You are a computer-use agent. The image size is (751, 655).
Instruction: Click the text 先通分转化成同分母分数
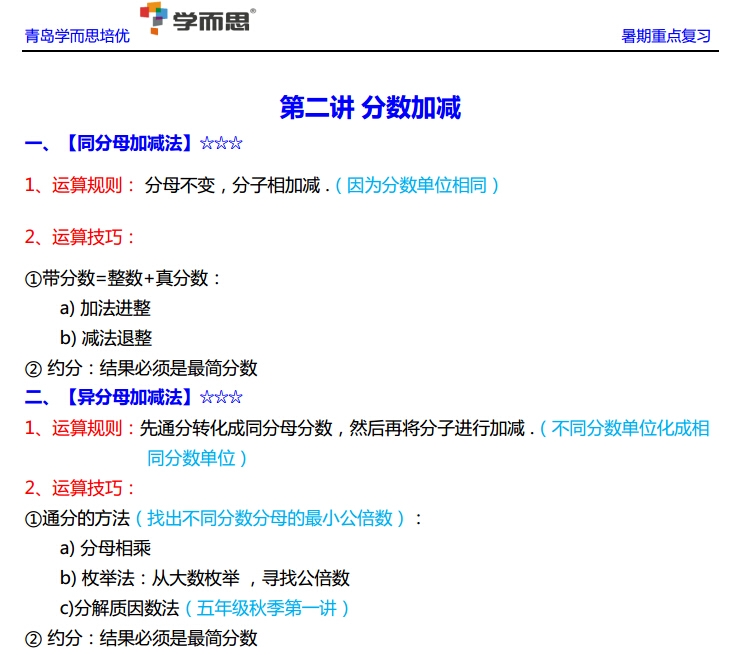point(237,428)
